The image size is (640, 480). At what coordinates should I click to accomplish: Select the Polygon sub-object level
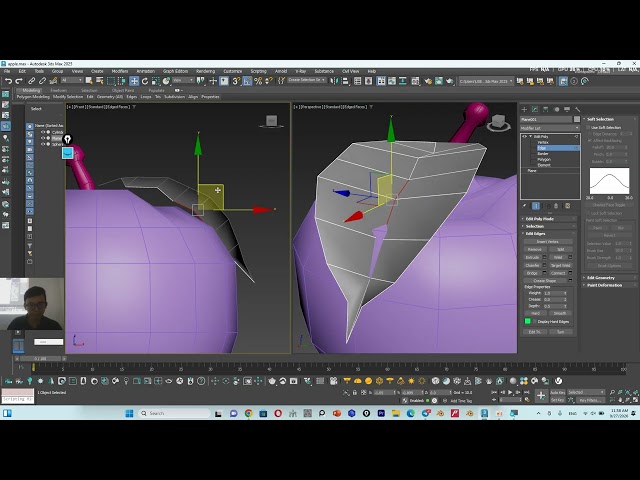544,159
